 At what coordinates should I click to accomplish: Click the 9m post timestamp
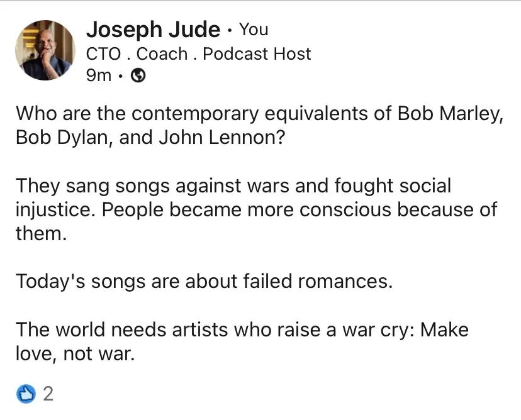pyautogui.click(x=98, y=76)
